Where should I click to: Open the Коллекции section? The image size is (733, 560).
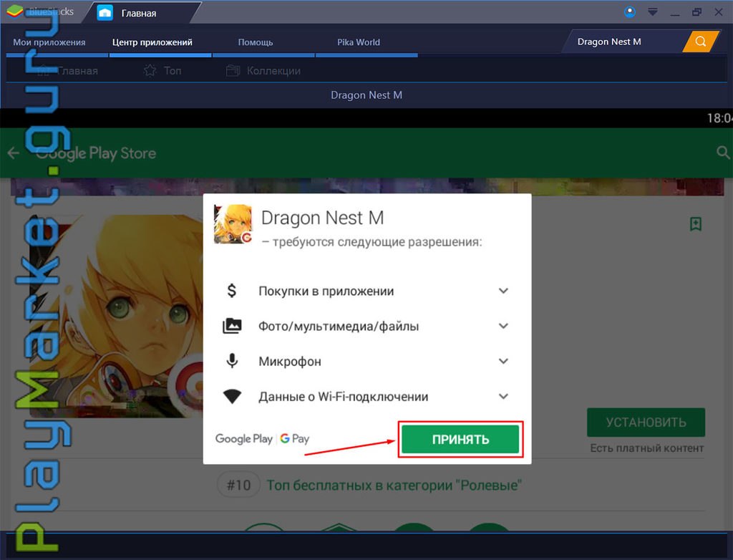point(263,71)
